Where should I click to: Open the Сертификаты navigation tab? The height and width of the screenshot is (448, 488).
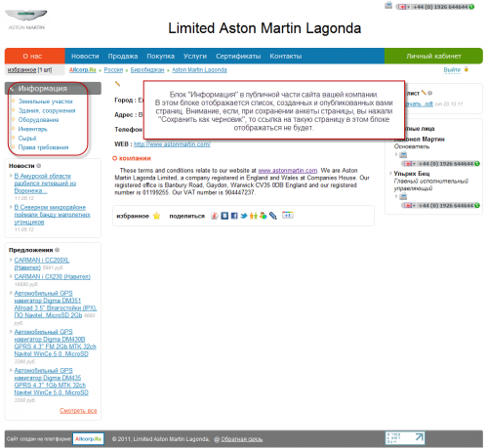(238, 56)
